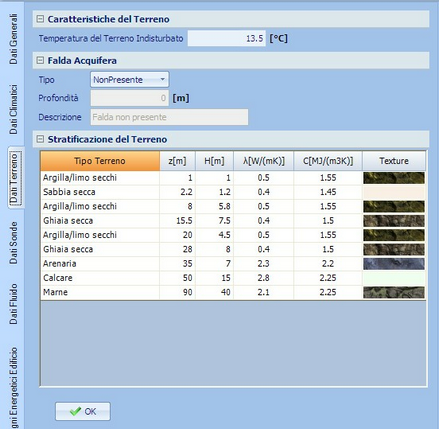
Task: Click the Sabbia secca texture swatch
Action: tap(394, 192)
